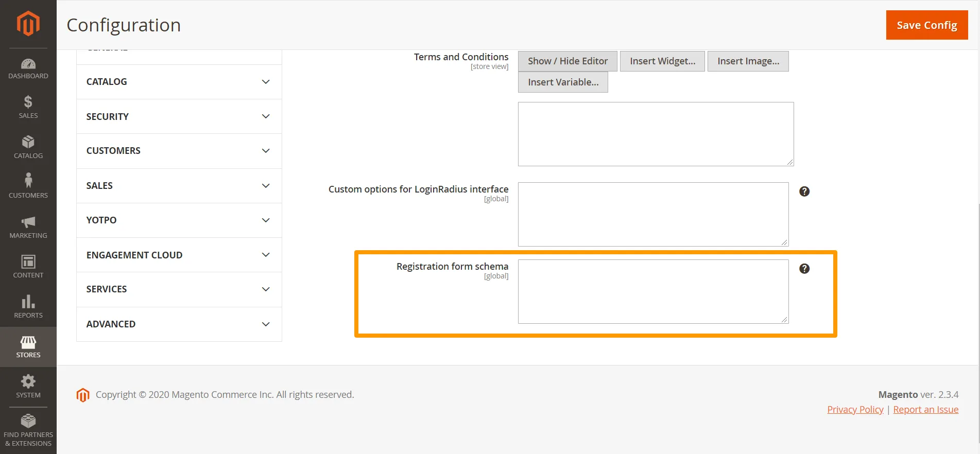The width and height of the screenshot is (980, 454).
Task: Expand the Advanced configuration section
Action: click(x=179, y=324)
